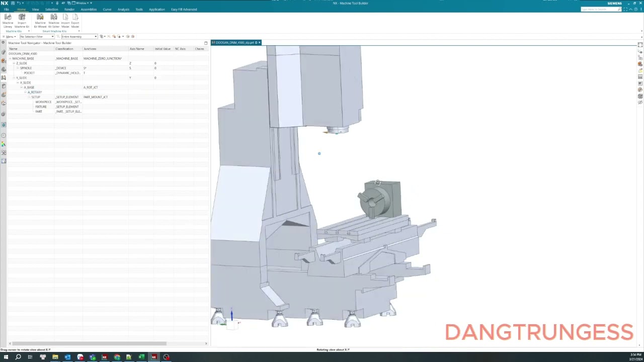This screenshot has height=362, width=644.
Task: Collapse the A_ROTARY tree node
Action: [x=26, y=92]
